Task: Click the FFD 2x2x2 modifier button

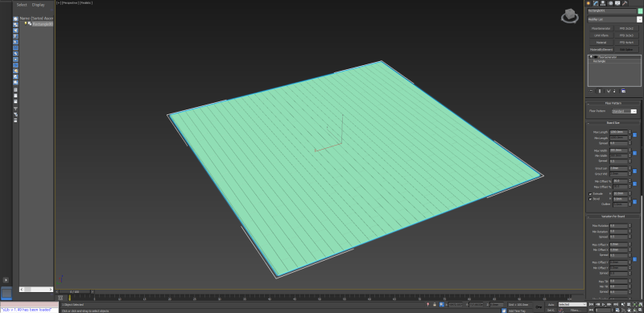Action: click(626, 28)
